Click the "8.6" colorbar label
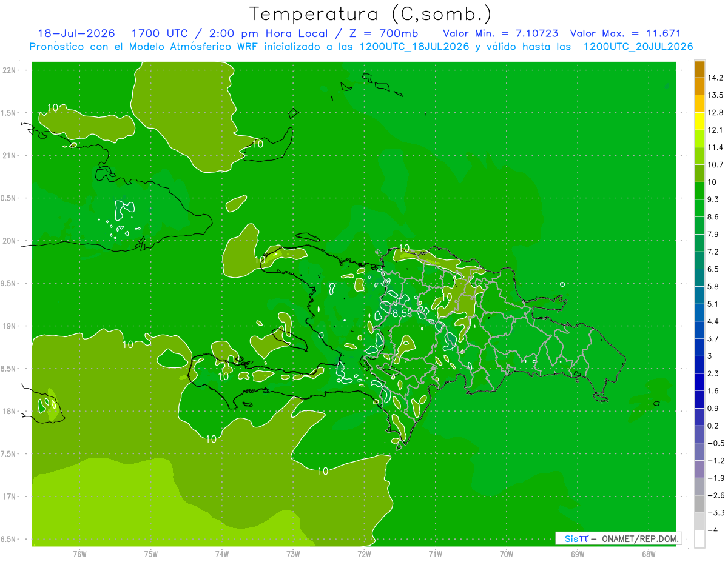The width and height of the screenshot is (728, 562). pos(713,217)
